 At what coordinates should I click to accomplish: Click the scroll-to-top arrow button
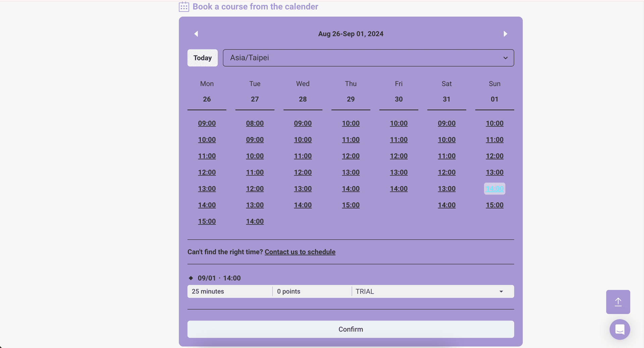tap(618, 302)
